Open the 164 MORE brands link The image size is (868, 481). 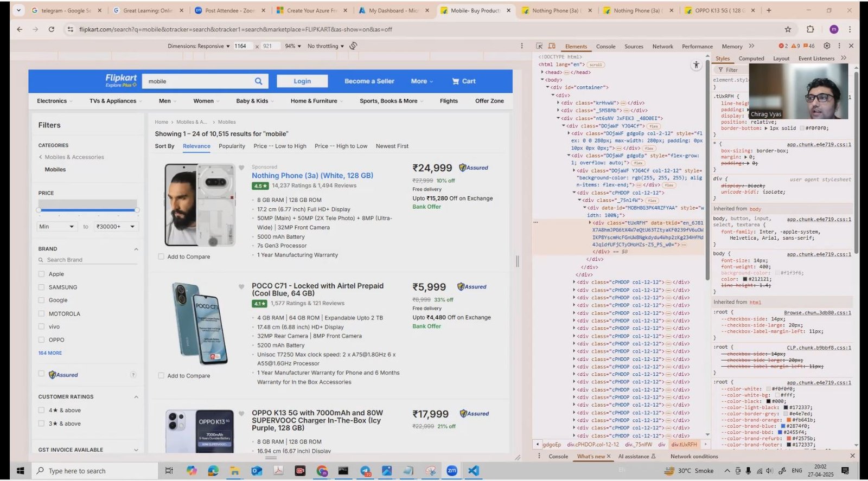(x=50, y=353)
